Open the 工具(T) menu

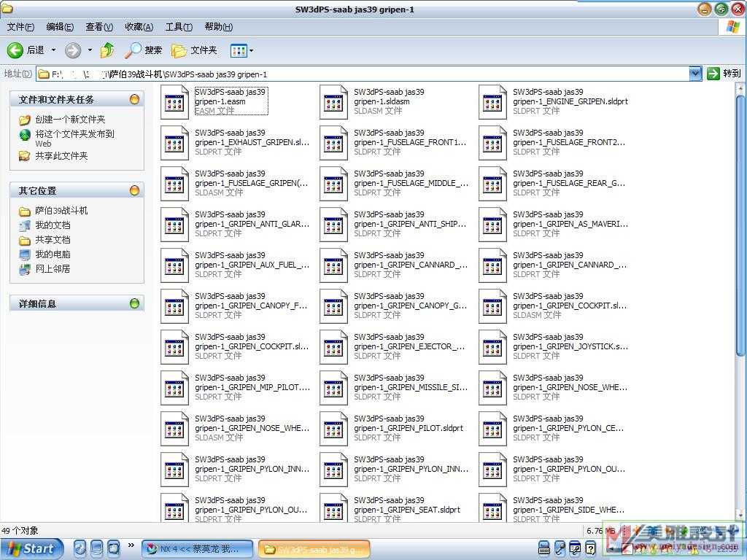pyautogui.click(x=179, y=27)
